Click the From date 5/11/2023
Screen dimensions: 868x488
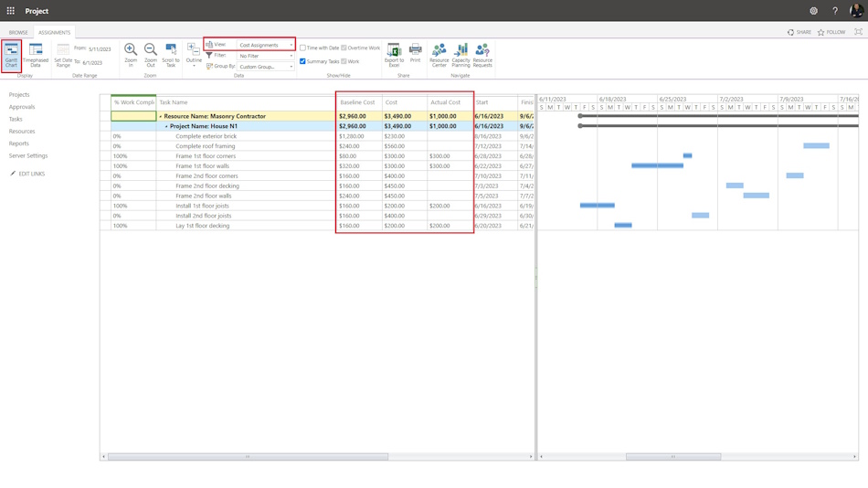pyautogui.click(x=100, y=48)
